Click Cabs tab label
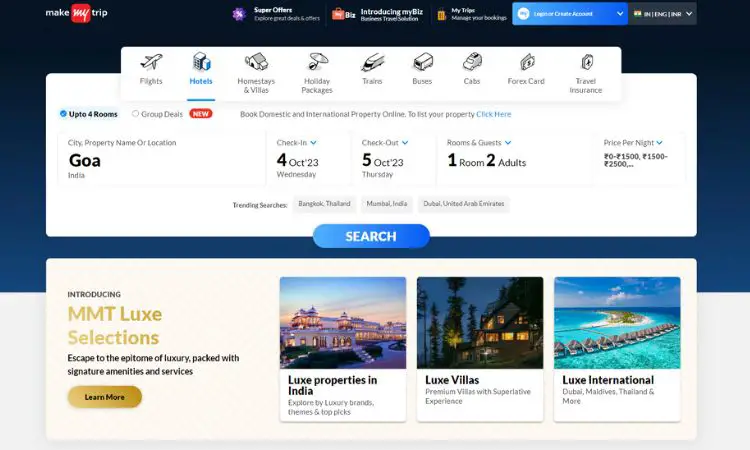Screen dimensions: 750x450 (472, 81)
